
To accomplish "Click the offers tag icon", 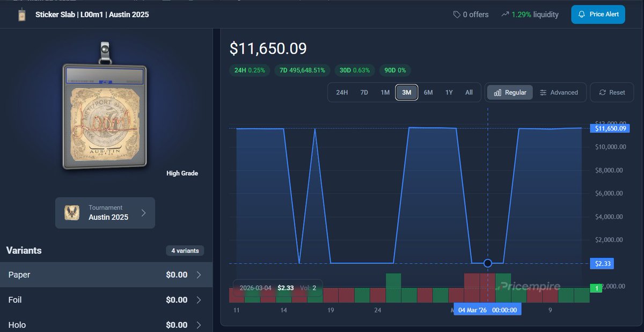I will click(x=457, y=15).
